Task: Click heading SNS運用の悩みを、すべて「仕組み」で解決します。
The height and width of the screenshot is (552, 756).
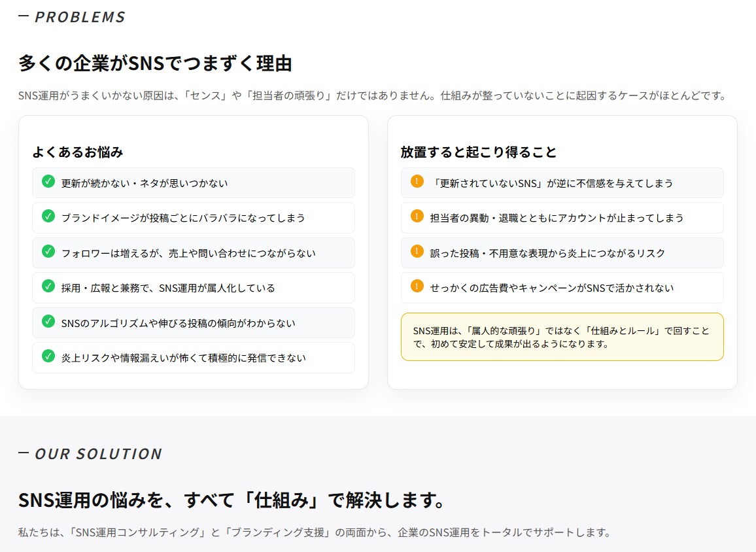Action: click(232, 500)
